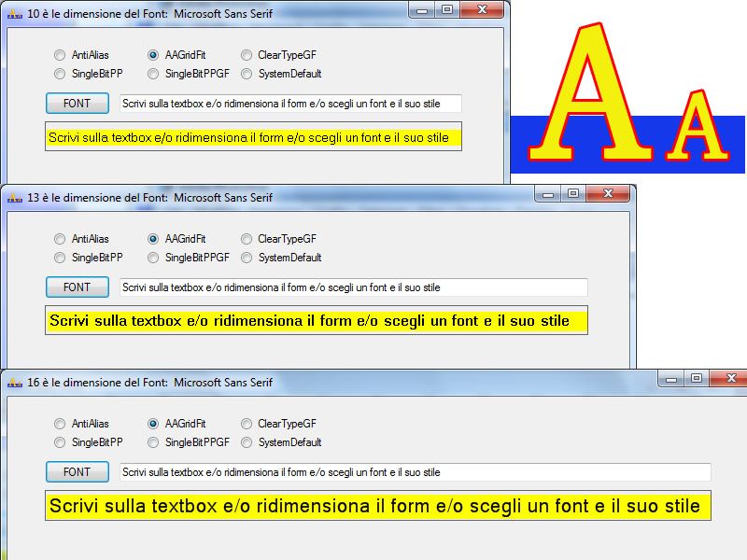Click the app icon in the '13 è le dimensione' title bar
The height and width of the screenshot is (560, 747).
coord(15,198)
